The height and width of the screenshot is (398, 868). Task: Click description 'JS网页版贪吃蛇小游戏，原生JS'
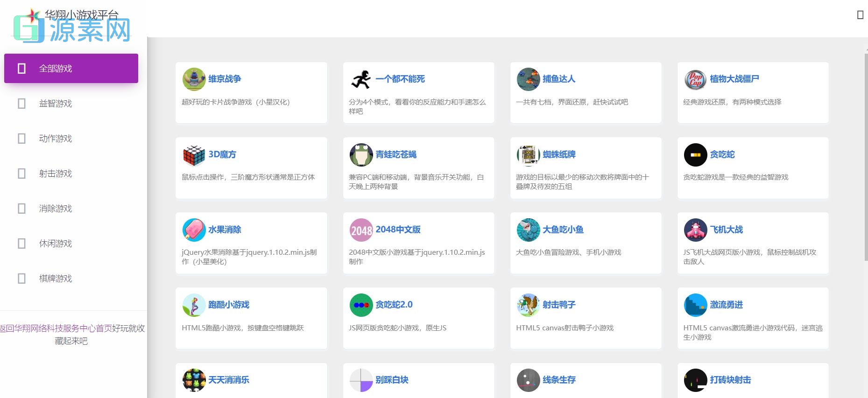[398, 328]
